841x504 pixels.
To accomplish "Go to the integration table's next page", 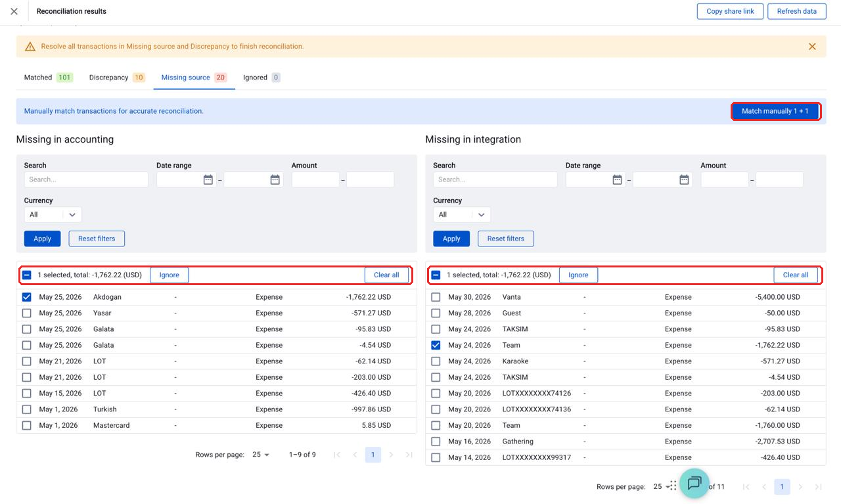I will point(800,487).
